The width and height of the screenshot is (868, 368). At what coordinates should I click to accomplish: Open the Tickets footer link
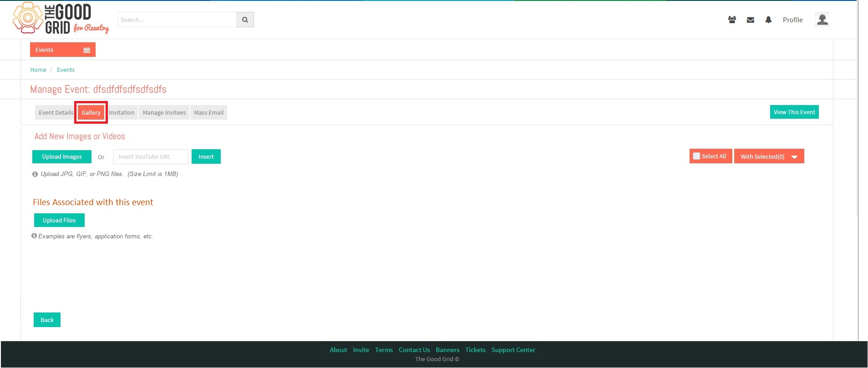475,350
